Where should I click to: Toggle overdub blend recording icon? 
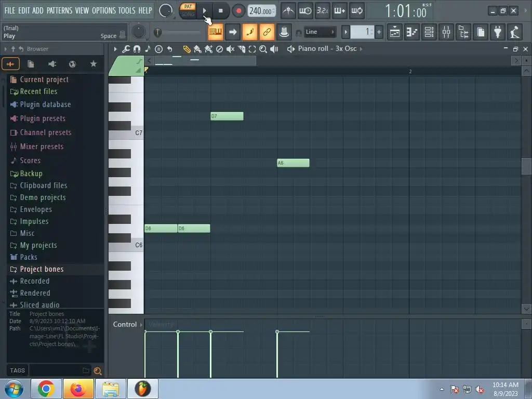(x=339, y=11)
